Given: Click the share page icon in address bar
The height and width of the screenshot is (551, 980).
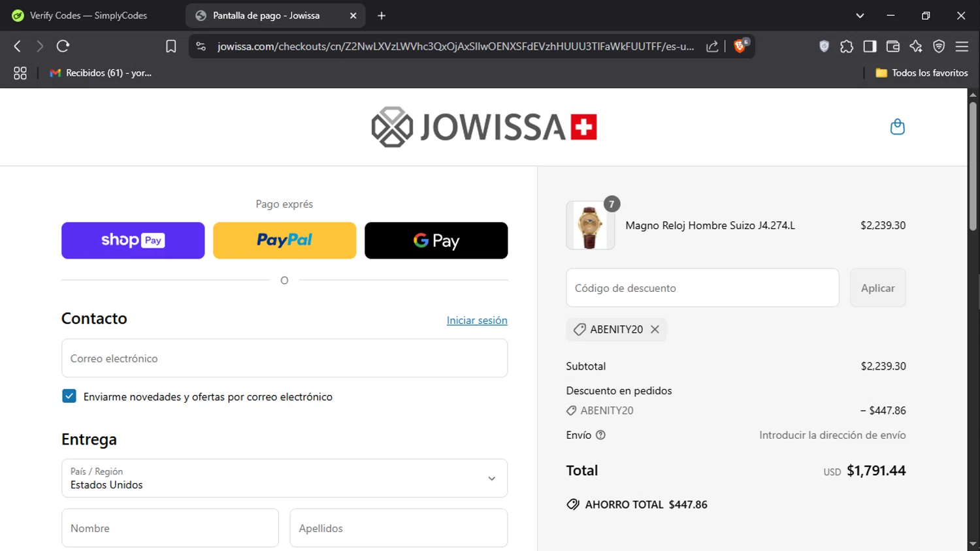Looking at the screenshot, I should [x=712, y=46].
